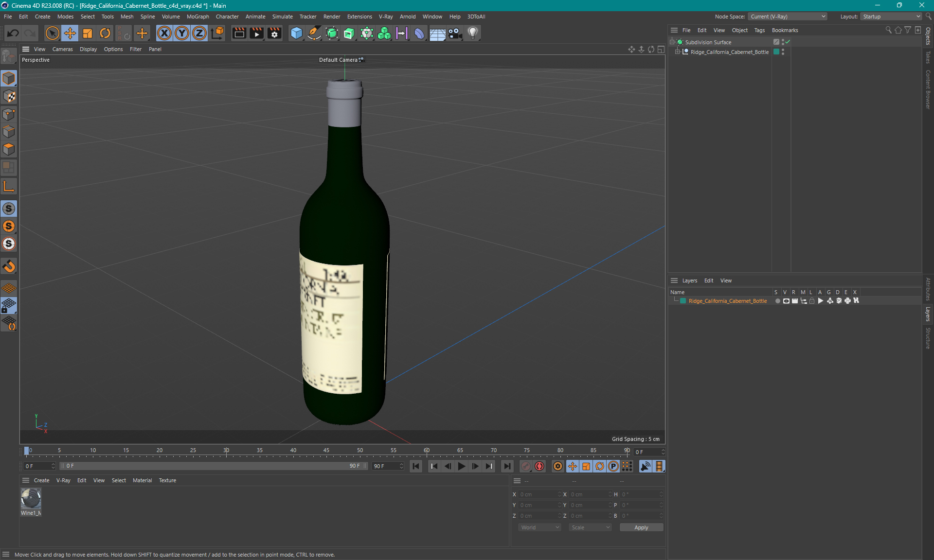The width and height of the screenshot is (934, 560).
Task: Click the Apply button
Action: point(641,527)
